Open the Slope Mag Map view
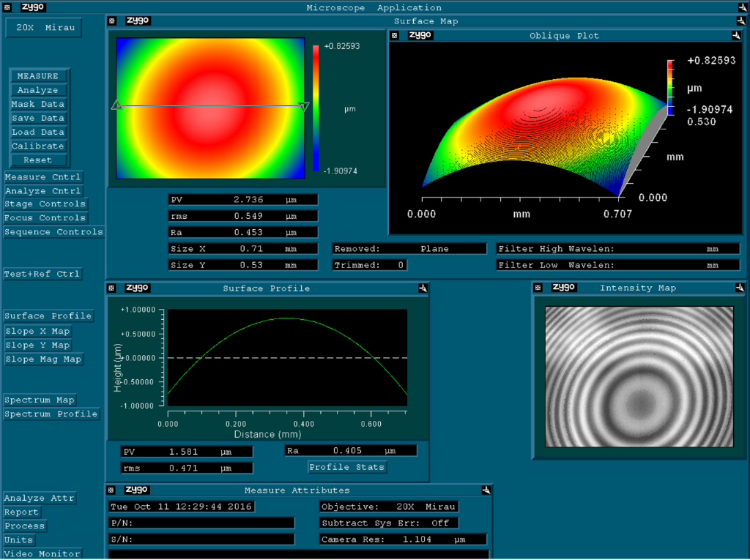This screenshot has width=750, height=560. pos(43,359)
